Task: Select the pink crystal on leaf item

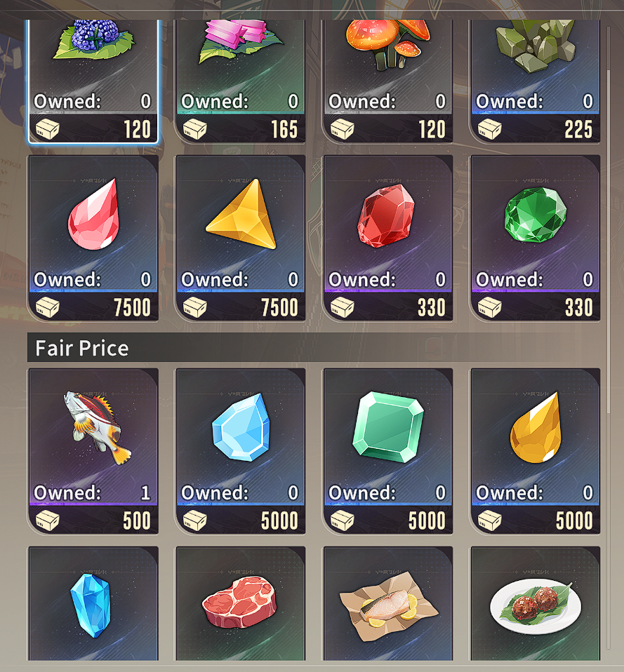Action: [241, 81]
